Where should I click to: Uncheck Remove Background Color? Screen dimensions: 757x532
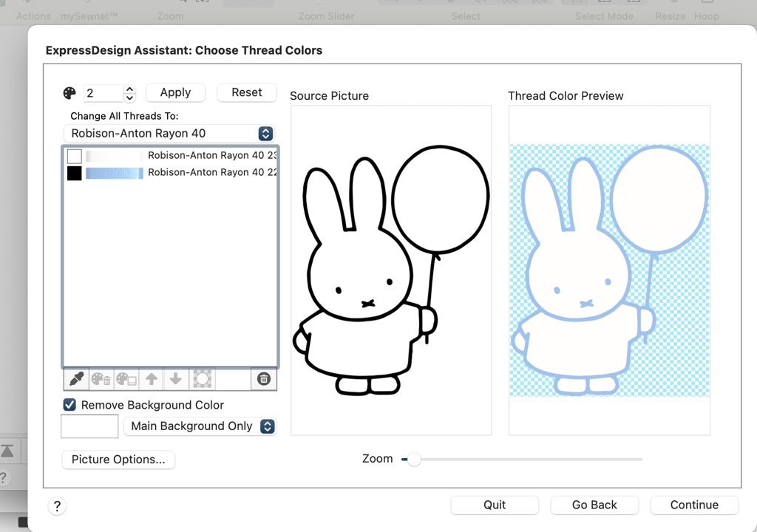tap(69, 405)
